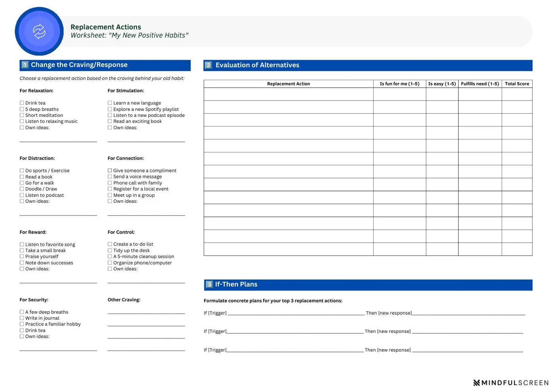Check the "5 deep breaths" box
Image resolution: width=555 pixels, height=392 pixels.
point(22,109)
